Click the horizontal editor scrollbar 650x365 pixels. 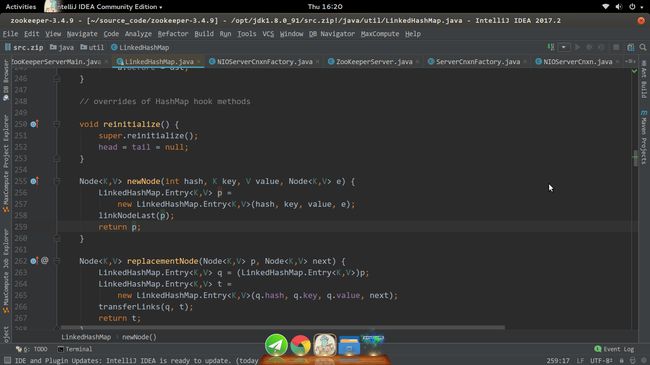283,327
